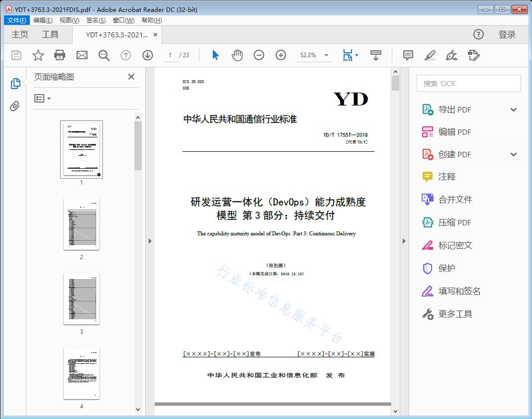This screenshot has width=532, height=419.
Task: Email the PDF via the envelope icon
Action: pyautogui.click(x=82, y=55)
